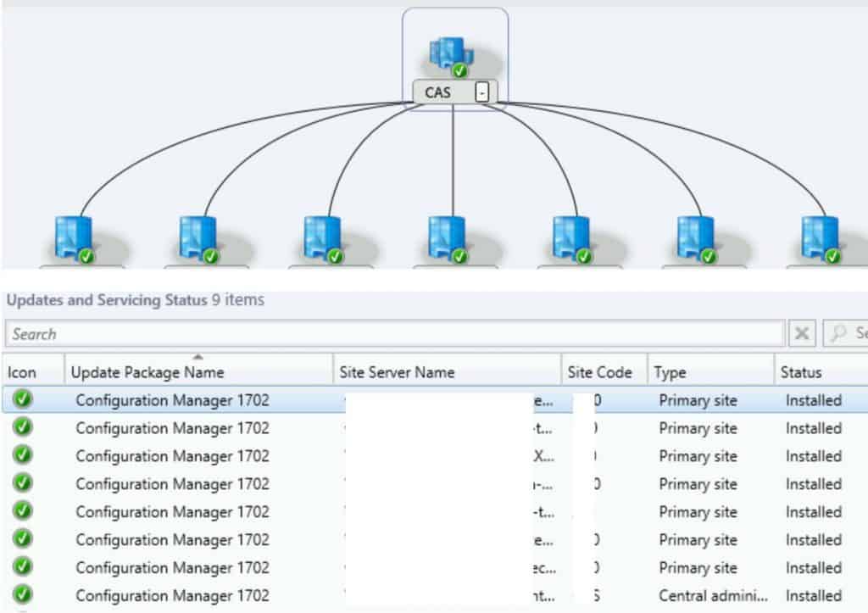Sort by Site Server Name column
The height and width of the screenshot is (613, 868).
pyautogui.click(x=448, y=372)
